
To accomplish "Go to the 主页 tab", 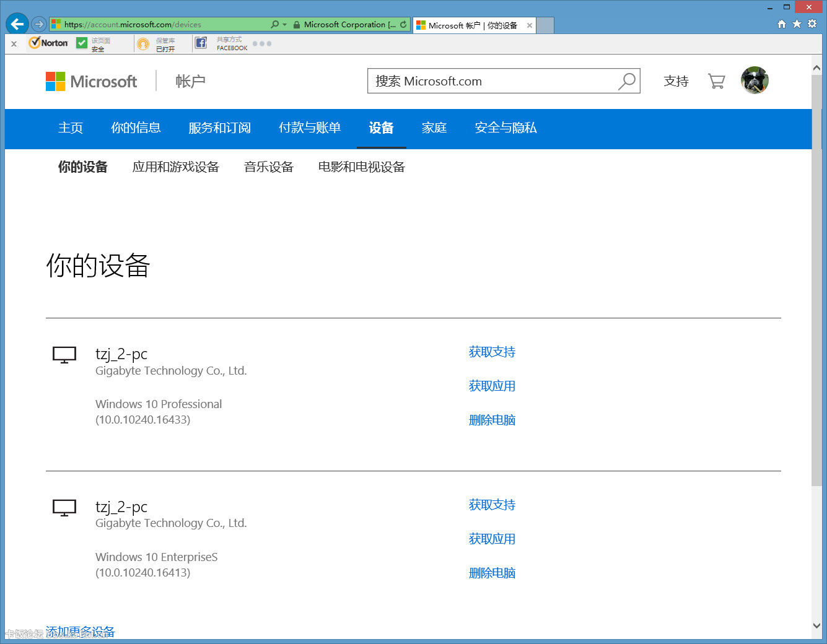I will pyautogui.click(x=71, y=128).
